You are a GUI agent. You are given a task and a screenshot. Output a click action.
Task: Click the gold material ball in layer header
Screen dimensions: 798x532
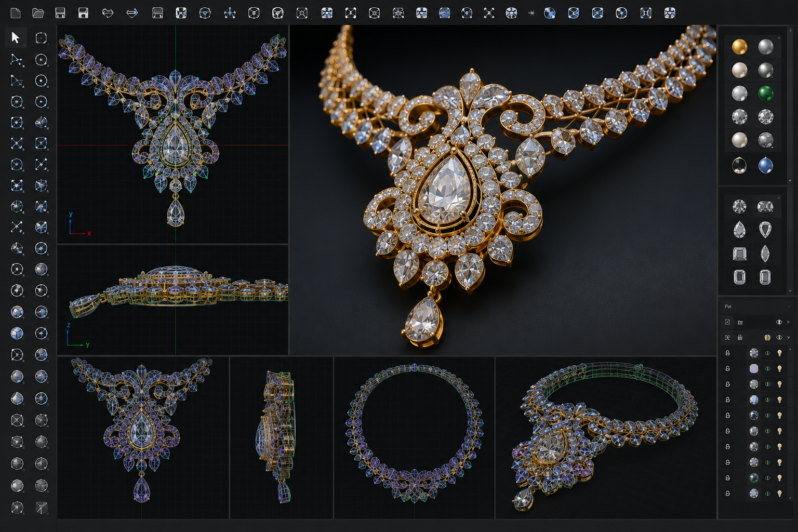point(767,338)
